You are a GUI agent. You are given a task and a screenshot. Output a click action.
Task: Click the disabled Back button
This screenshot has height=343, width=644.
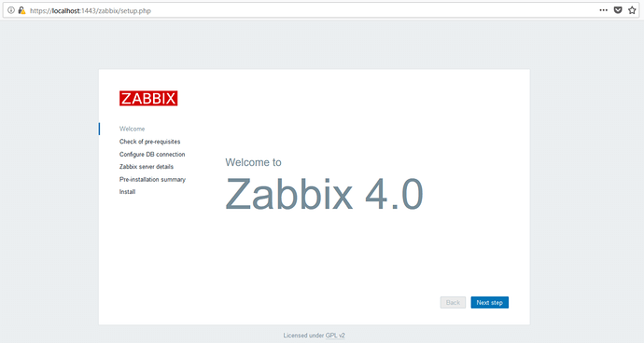tap(453, 302)
